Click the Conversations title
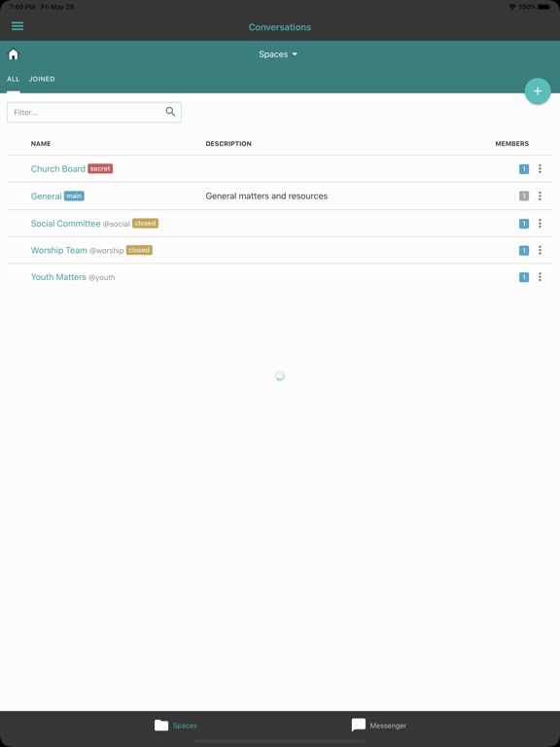This screenshot has width=560, height=747. [x=280, y=27]
